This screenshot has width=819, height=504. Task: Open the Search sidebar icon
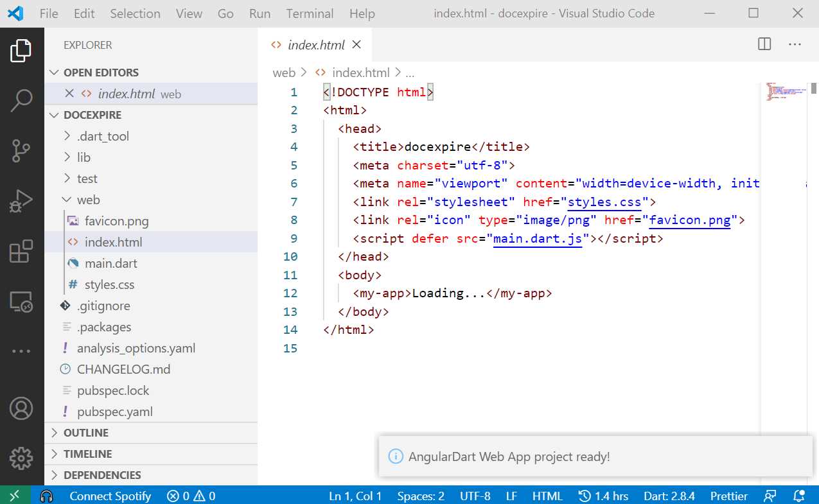pyautogui.click(x=22, y=100)
